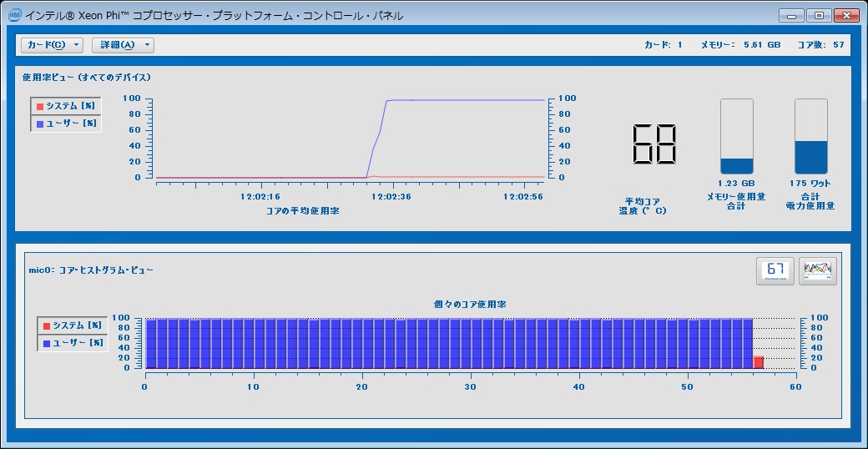The image size is (868, 449).
Task: Open the カード(C) dropdown menu
Action: (x=52, y=45)
